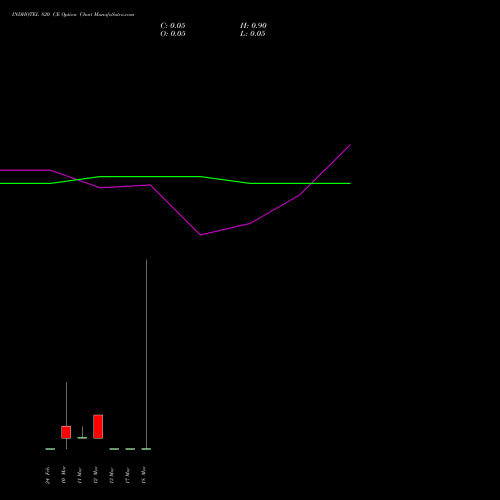Click the INDHOTEL 820 CE chart title
Image resolution: width=500 pixels, height=500 pixels.
[73, 15]
